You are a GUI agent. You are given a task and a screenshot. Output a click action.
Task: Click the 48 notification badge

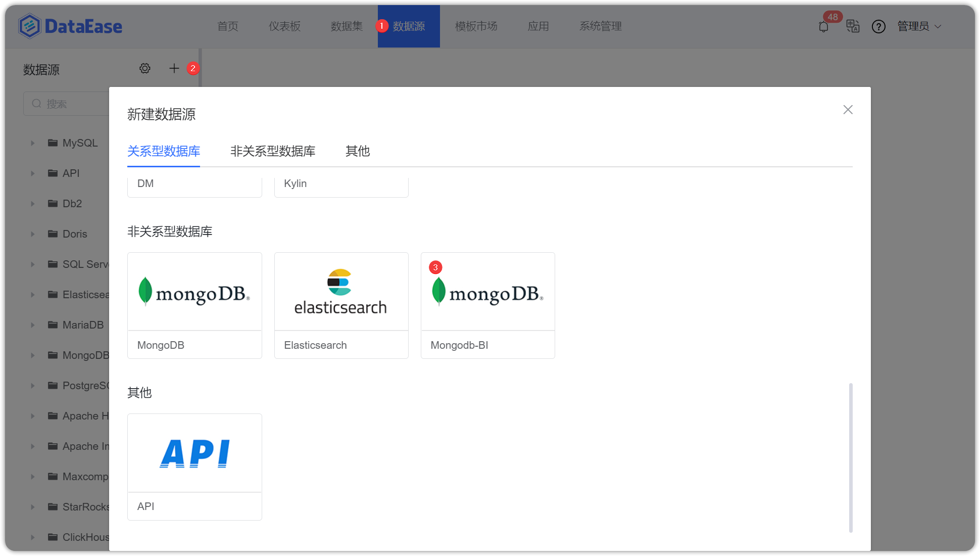[x=832, y=17]
